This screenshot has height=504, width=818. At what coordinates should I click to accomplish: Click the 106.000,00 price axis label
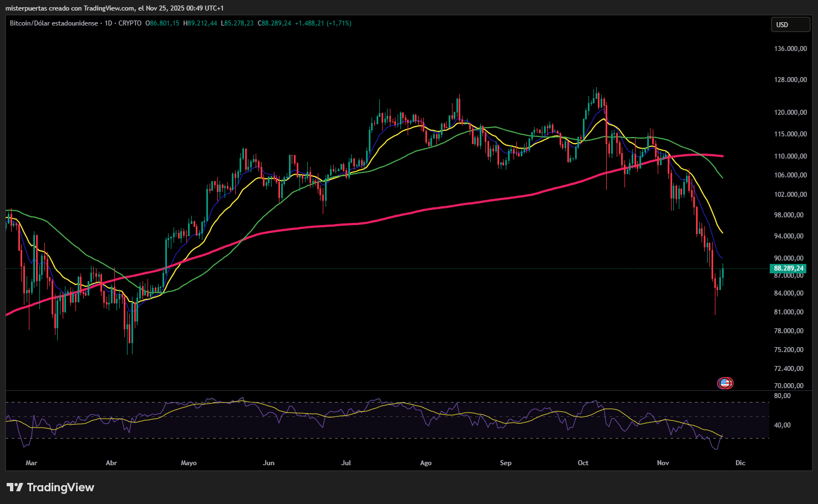(x=790, y=175)
